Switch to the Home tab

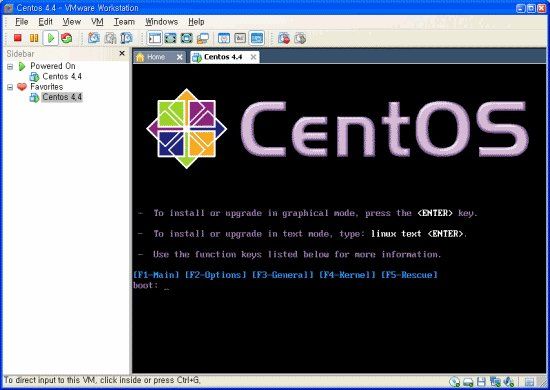pos(156,57)
